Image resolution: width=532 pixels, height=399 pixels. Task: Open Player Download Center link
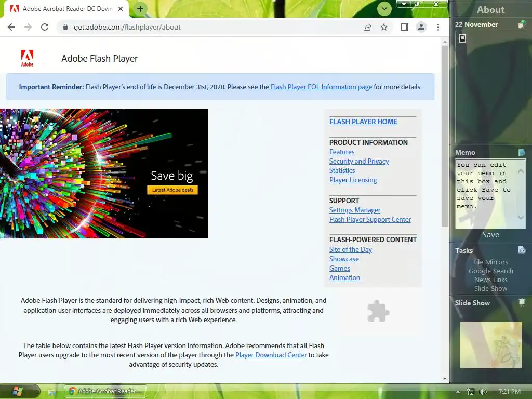(271, 355)
